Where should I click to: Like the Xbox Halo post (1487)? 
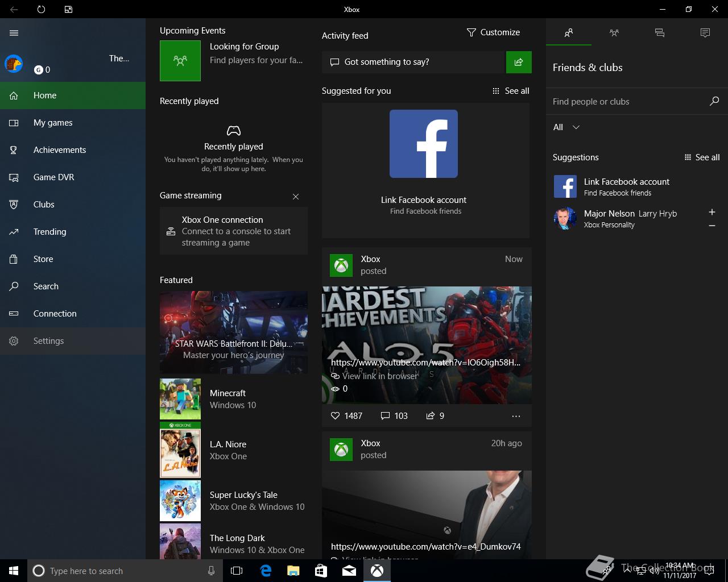(x=346, y=416)
